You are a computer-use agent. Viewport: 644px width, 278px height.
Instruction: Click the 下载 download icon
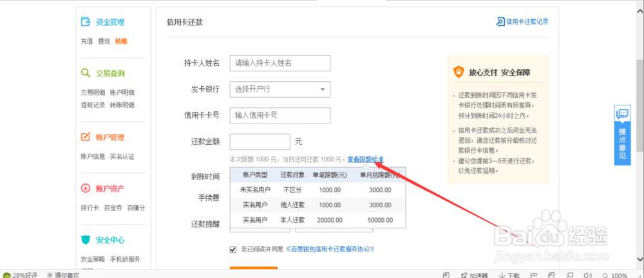tap(501, 275)
